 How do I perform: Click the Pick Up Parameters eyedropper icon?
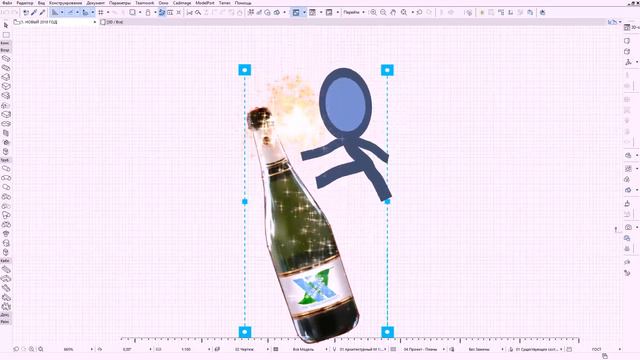point(34,13)
